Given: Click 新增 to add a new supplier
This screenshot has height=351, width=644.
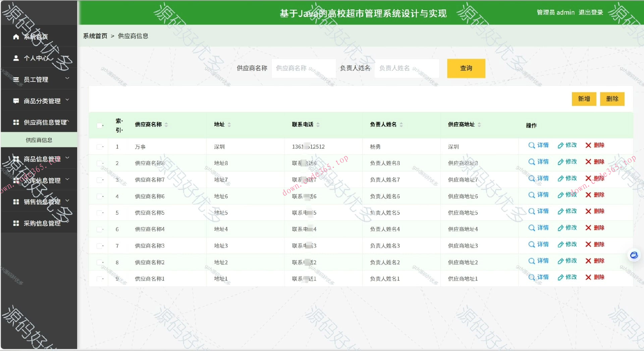Looking at the screenshot, I should (584, 99).
